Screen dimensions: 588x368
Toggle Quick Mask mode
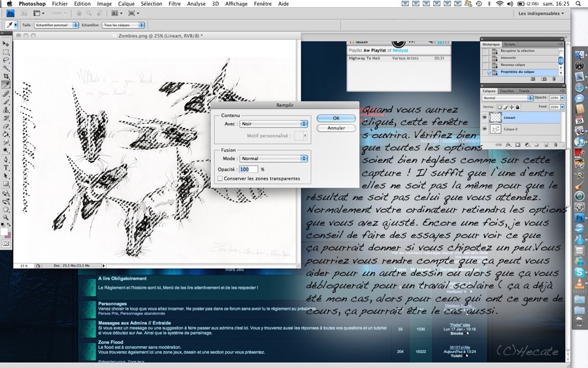click(6, 244)
